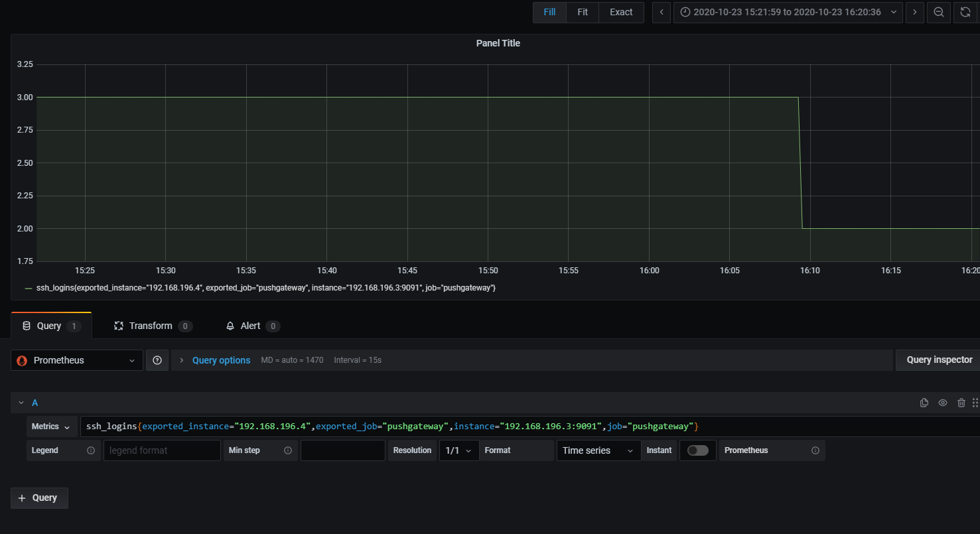Viewport: 980px width, 534px height.
Task: Enable the Instant query switch
Action: point(698,450)
